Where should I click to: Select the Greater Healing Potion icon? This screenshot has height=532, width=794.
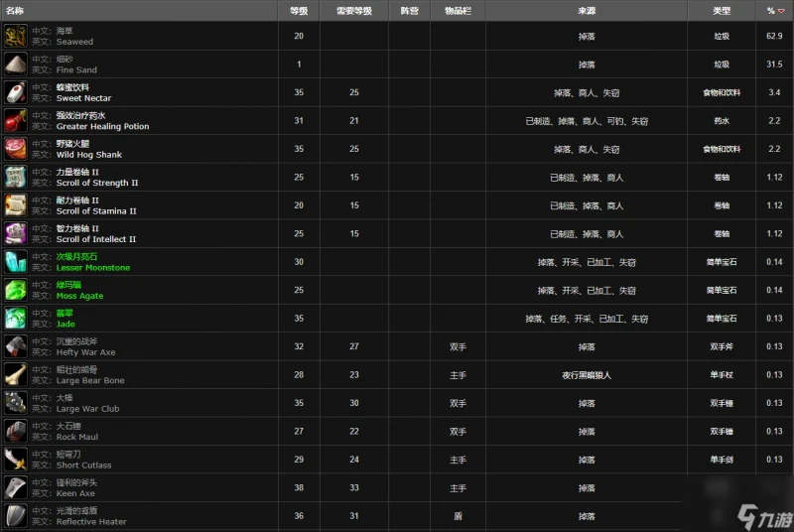point(15,121)
